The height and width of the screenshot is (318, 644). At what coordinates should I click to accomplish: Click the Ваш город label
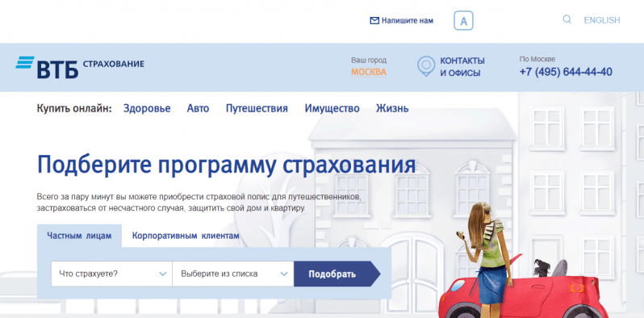369,60
